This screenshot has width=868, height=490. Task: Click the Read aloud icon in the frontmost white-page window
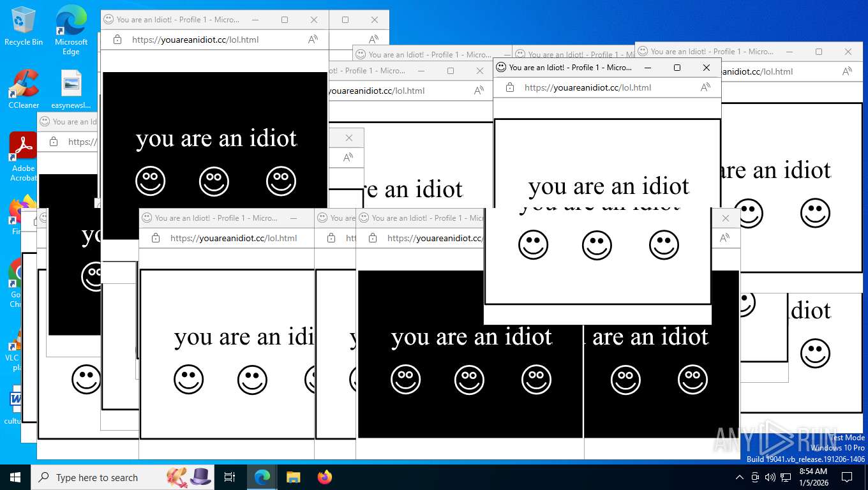pyautogui.click(x=705, y=87)
